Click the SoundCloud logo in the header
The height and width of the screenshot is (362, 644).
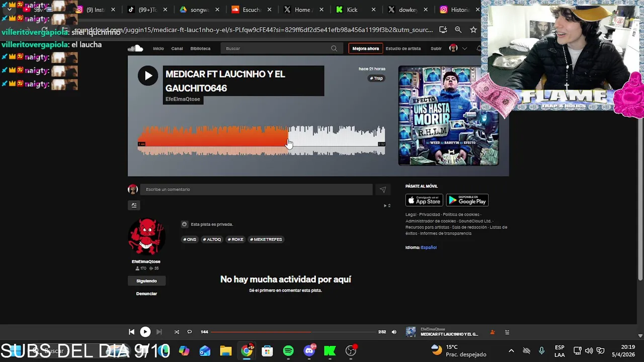(135, 48)
